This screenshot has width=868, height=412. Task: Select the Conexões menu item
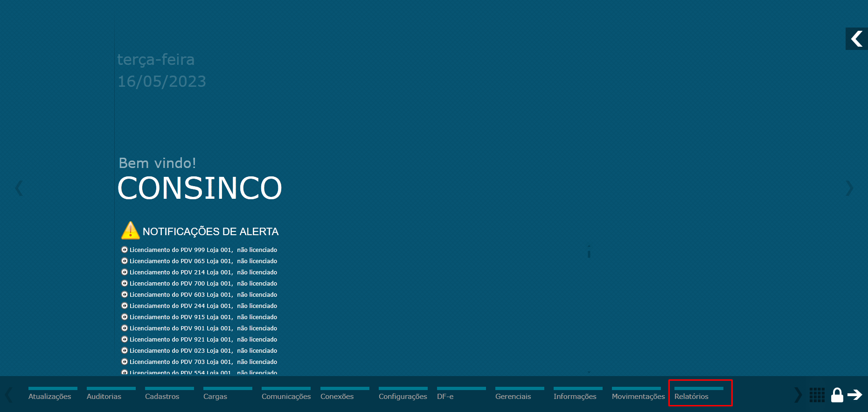[x=345, y=393]
